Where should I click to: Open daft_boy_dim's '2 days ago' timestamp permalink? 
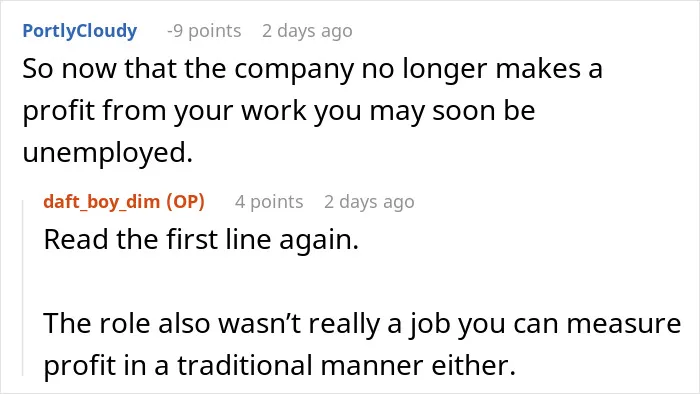(369, 202)
